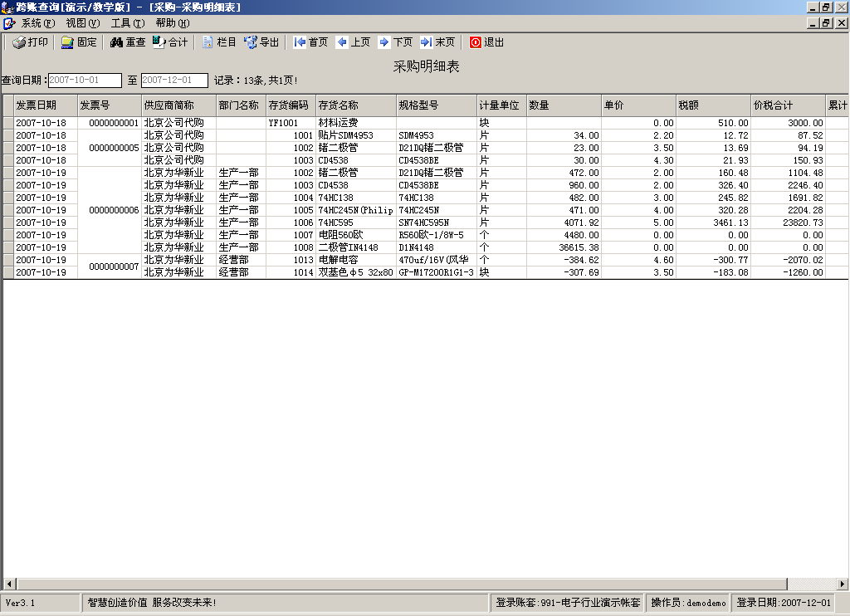850x616 pixels.
Task: Click the 重查 binoculars icon
Action: tap(116, 42)
